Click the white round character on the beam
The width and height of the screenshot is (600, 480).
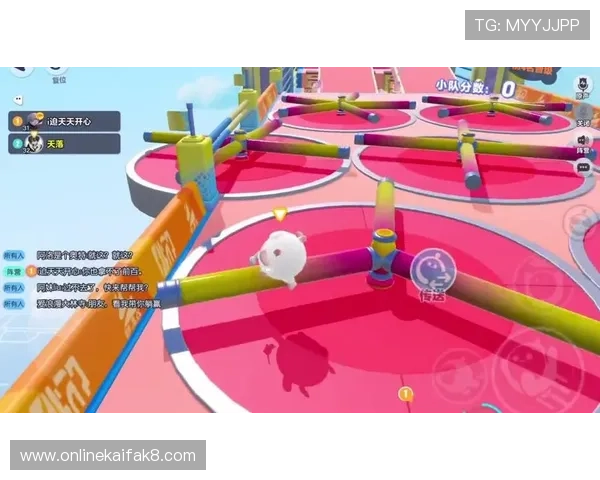(x=279, y=258)
